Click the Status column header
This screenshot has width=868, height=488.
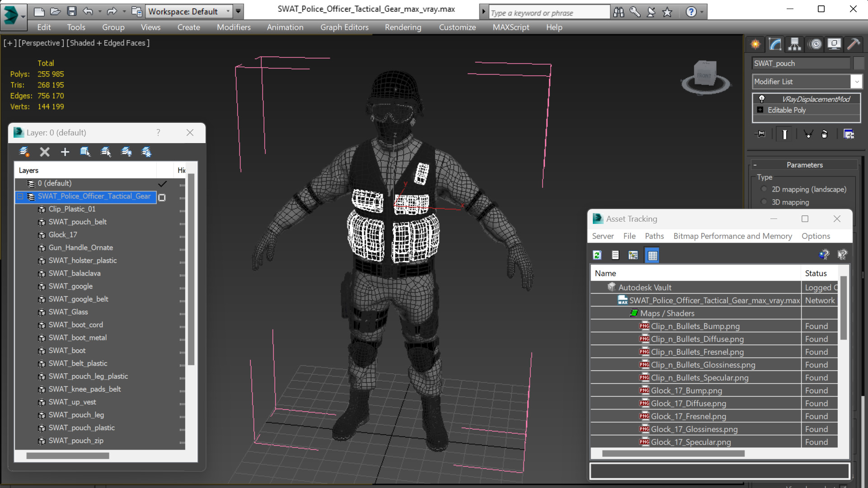819,273
